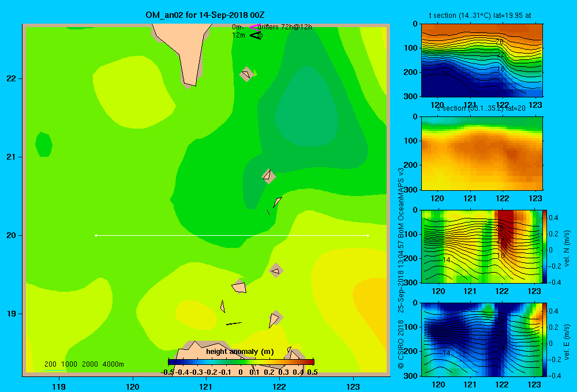Click the vel. N colorbar beside the third section
Viewport: 577px width, 392px height.
545,246
